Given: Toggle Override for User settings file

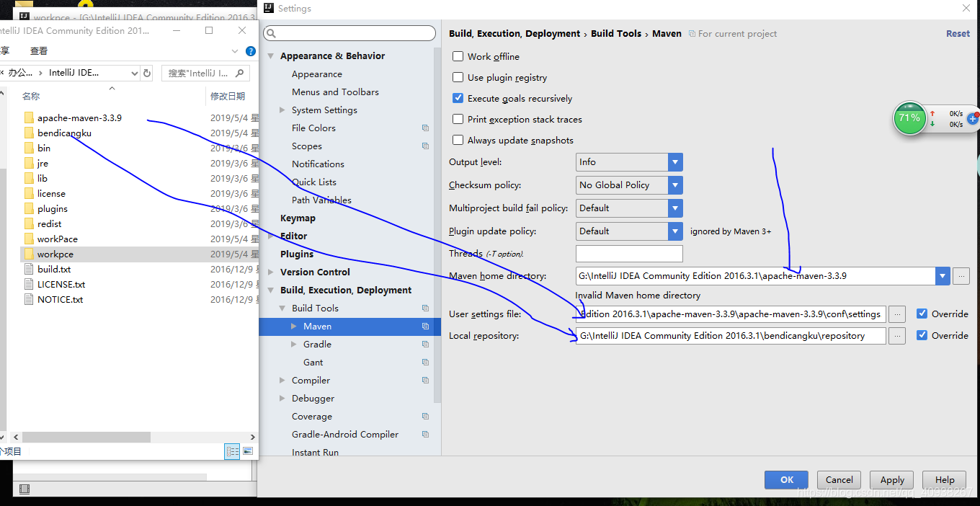Looking at the screenshot, I should (922, 314).
